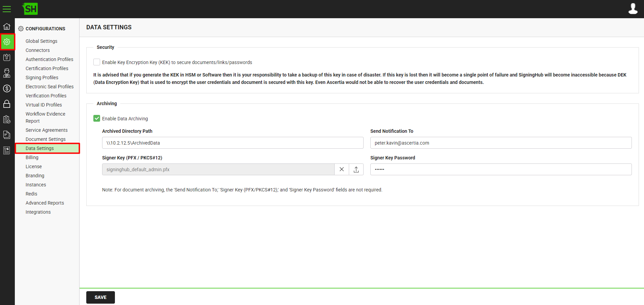This screenshot has width=644, height=305.
Task: Open the newspaper-style sidebar icon at bottom
Action: coord(7,150)
